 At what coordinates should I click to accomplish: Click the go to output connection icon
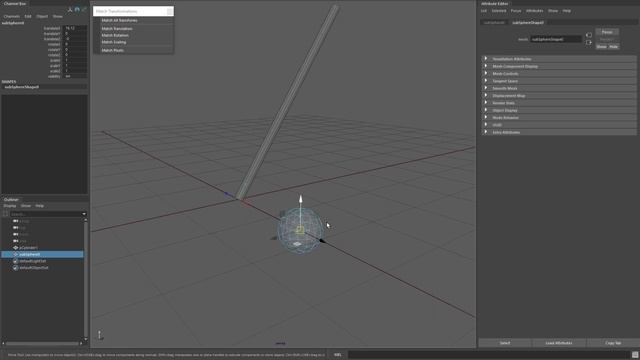(589, 42)
